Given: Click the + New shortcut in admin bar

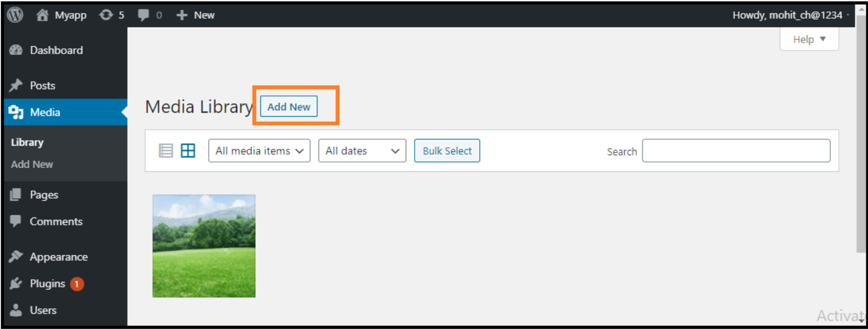Looking at the screenshot, I should pos(195,15).
